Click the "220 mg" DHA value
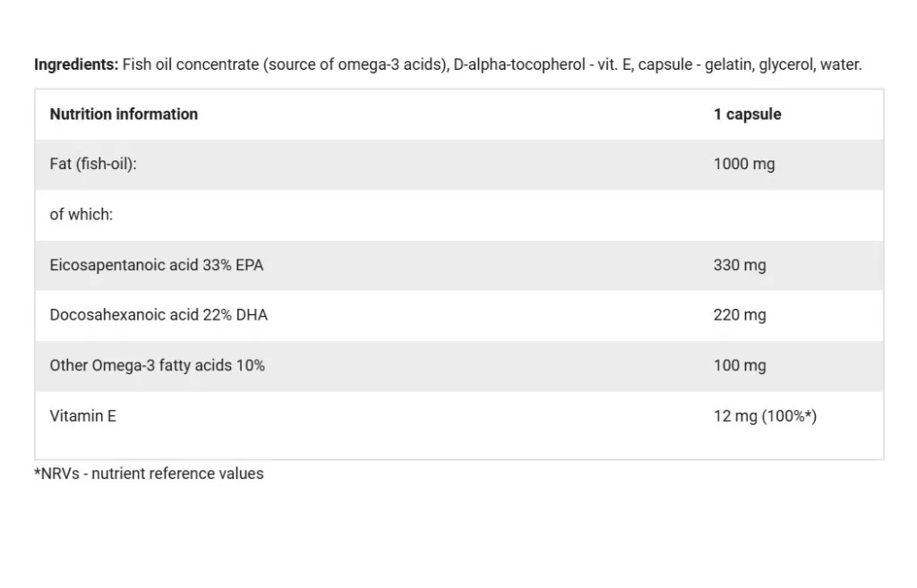Viewport: 917px width, 588px height. point(740,315)
